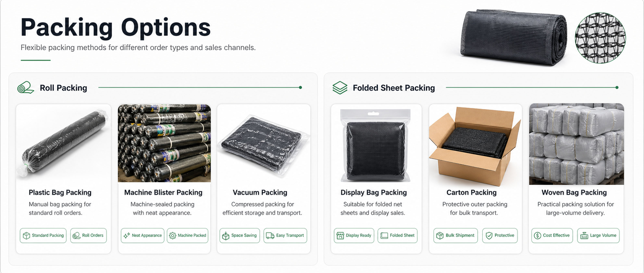Open the Machine Blister Packing rolls photo
This screenshot has width=644, height=273.
coord(164,143)
